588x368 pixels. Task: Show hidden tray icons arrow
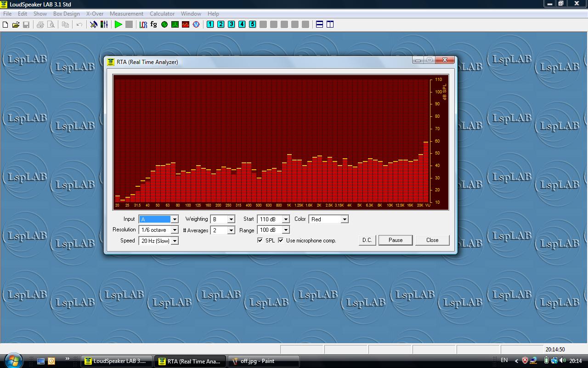pos(516,361)
